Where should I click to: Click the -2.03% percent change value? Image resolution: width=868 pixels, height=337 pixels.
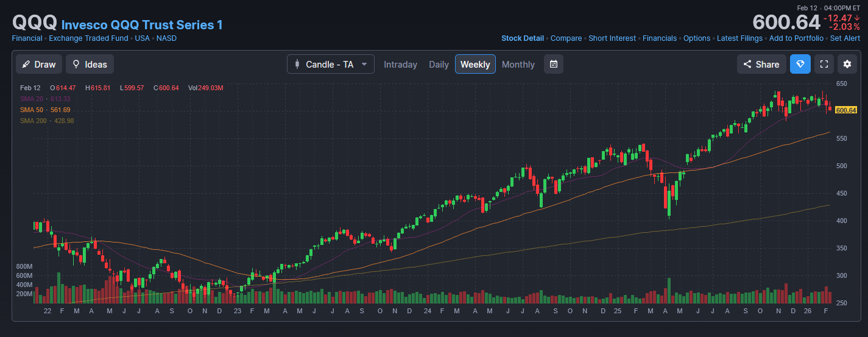(843, 27)
